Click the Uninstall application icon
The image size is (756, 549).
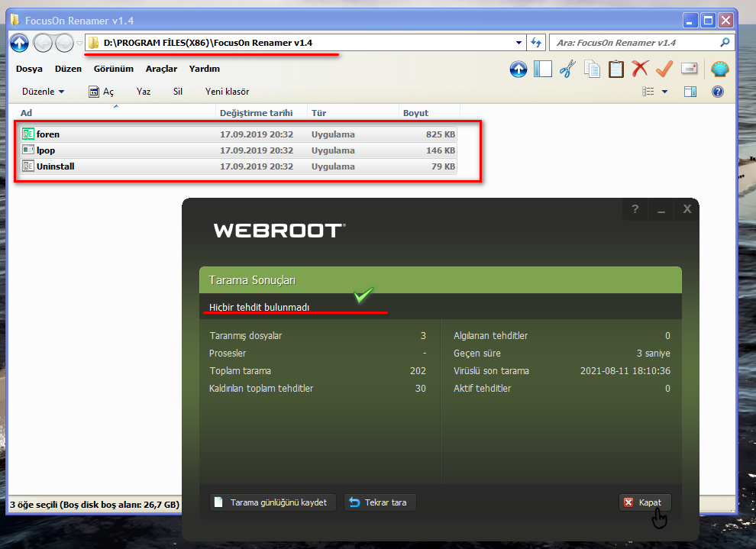(28, 166)
